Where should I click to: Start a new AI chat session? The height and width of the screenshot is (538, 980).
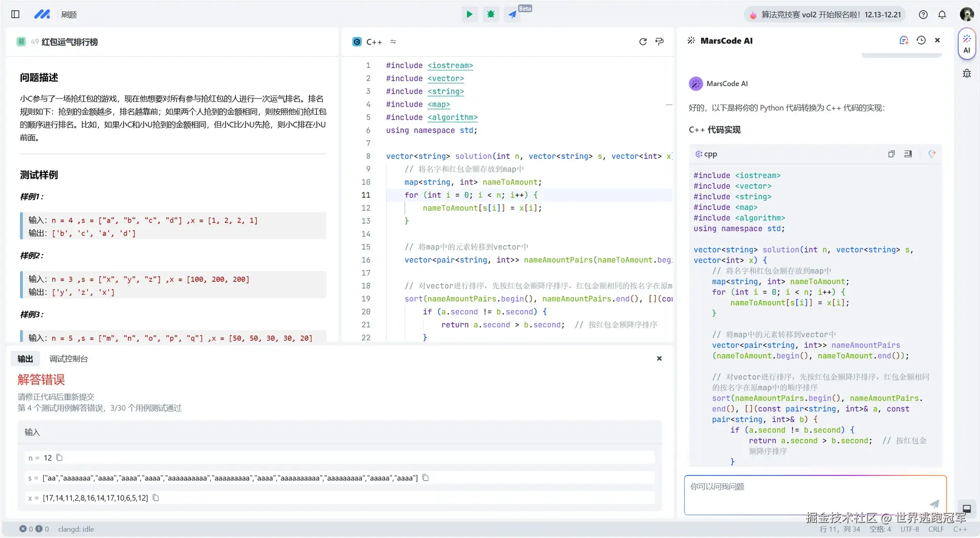[903, 41]
